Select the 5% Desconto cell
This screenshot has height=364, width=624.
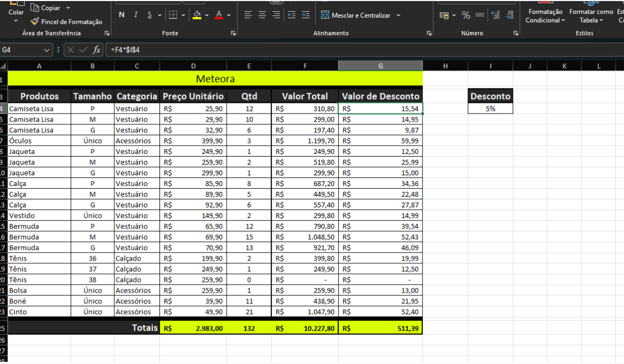490,109
